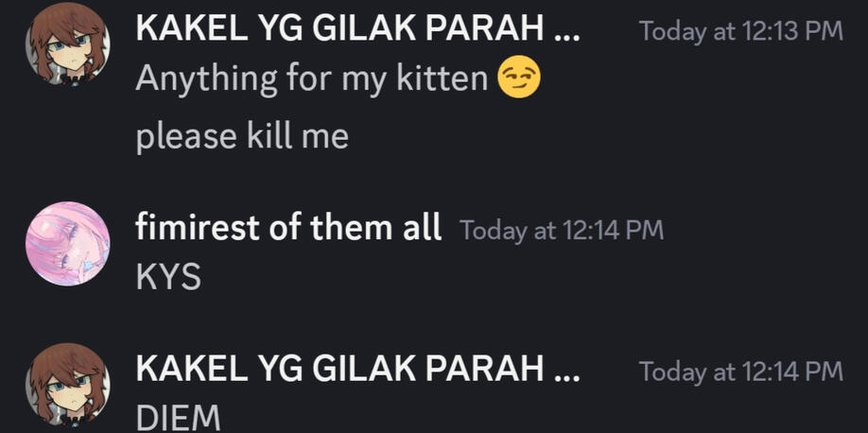Click the username fimirest of them all

click(288, 228)
